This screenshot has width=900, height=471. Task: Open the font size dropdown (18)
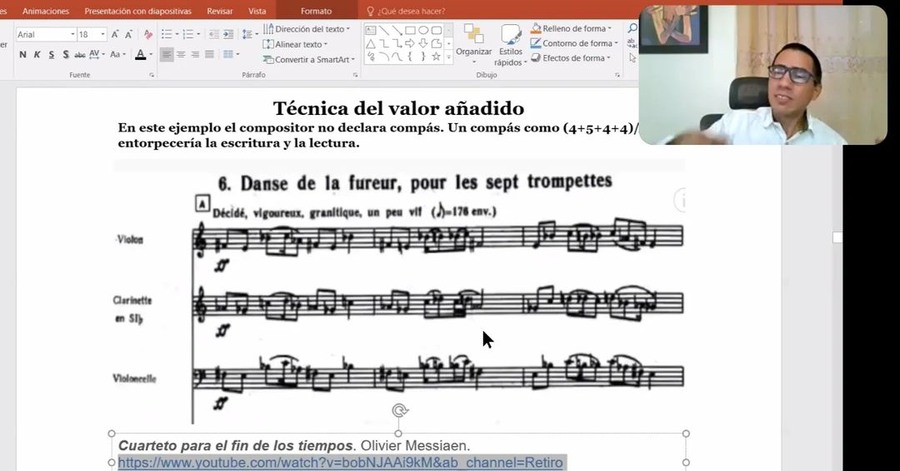coord(103,34)
